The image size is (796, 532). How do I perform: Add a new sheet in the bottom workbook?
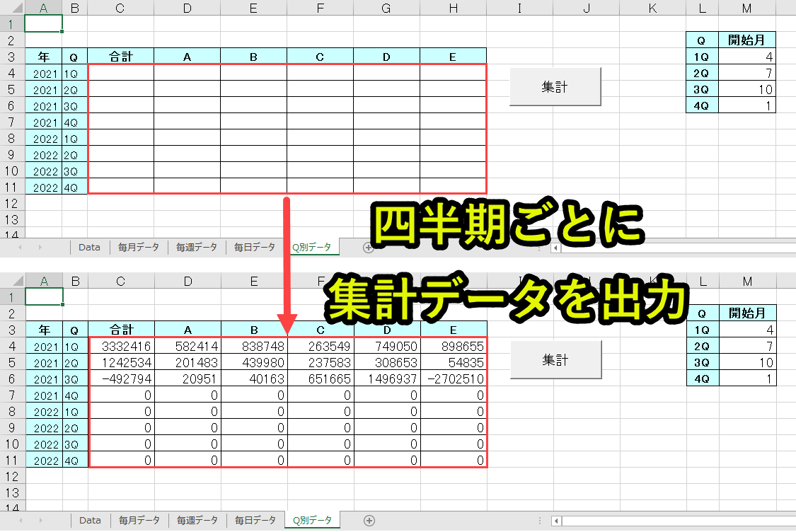[x=369, y=521]
